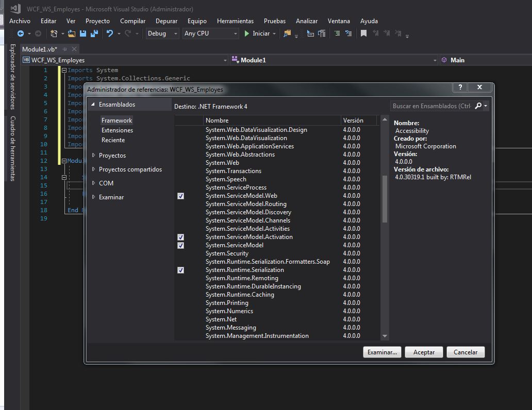
Task: Uncheck System.ServiceModel.Web reference
Action: tap(180, 196)
